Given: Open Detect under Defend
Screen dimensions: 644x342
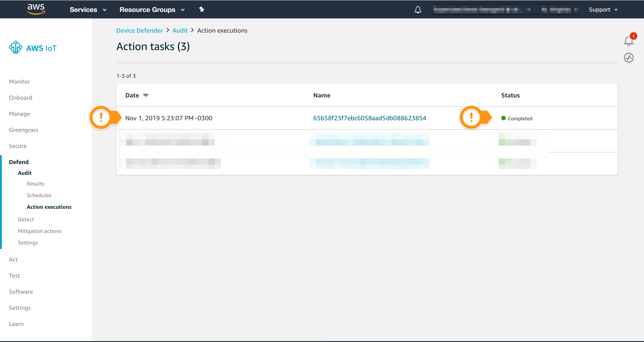Looking at the screenshot, I should [x=26, y=219].
